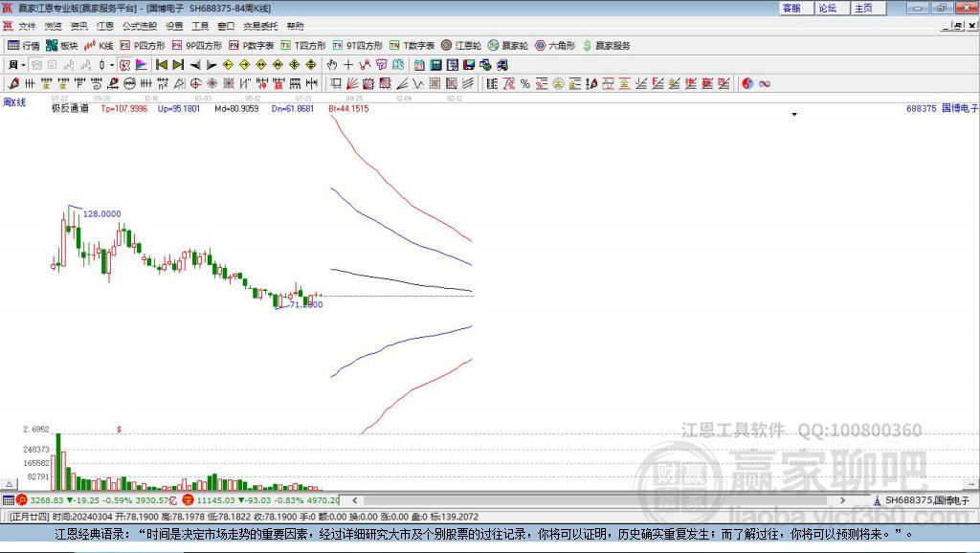Click the Dn=61.8681 value
Image resolution: width=980 pixels, height=553 pixels.
(293, 108)
